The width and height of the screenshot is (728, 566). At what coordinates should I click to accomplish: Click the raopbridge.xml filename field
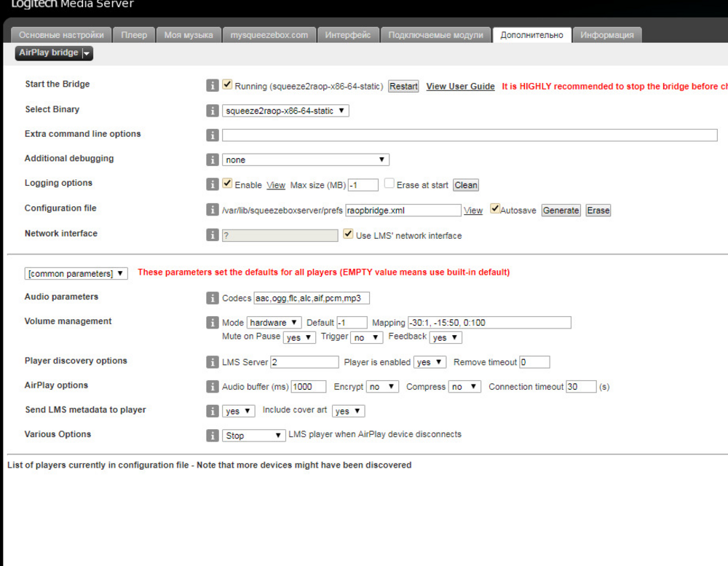[403, 211]
